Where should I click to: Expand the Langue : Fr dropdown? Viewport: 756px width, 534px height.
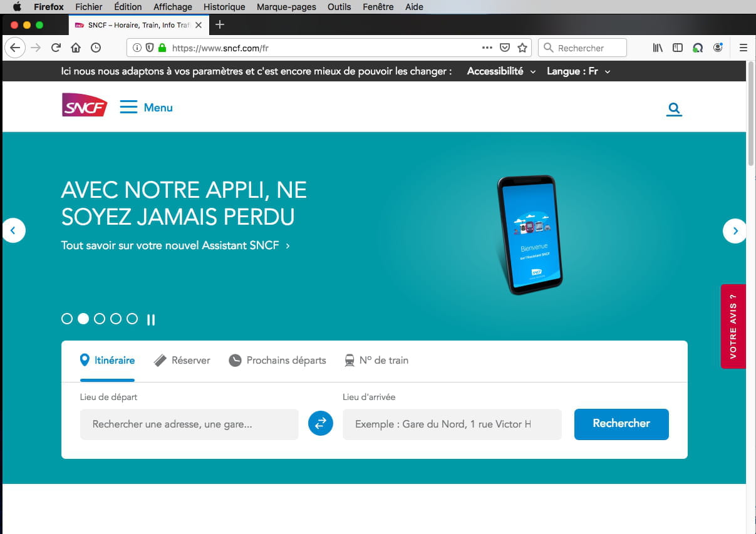point(579,71)
